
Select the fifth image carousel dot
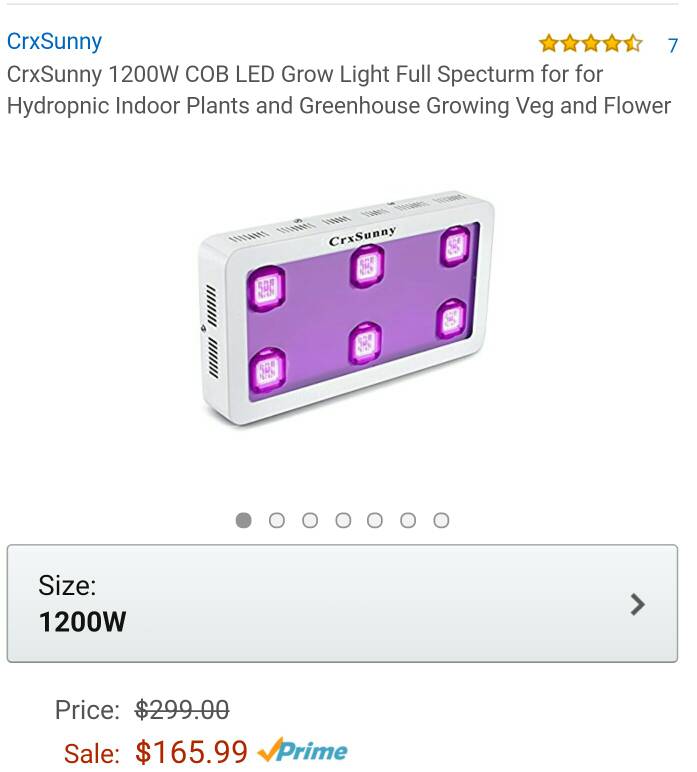pyautogui.click(x=375, y=520)
